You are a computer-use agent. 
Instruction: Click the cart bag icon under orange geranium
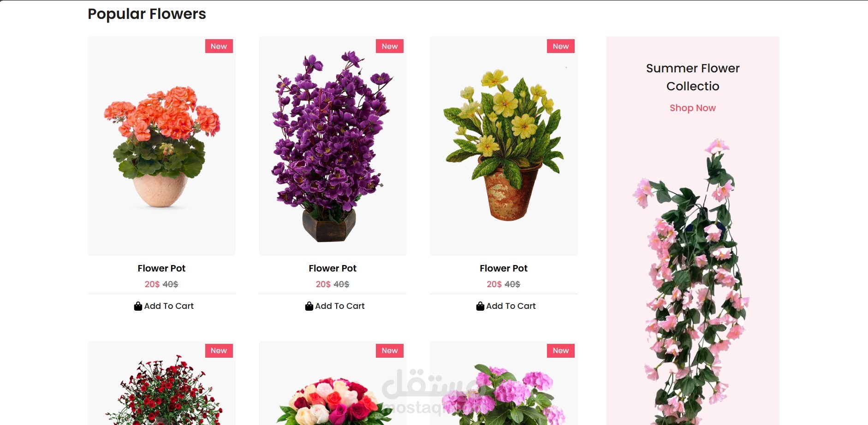(138, 306)
